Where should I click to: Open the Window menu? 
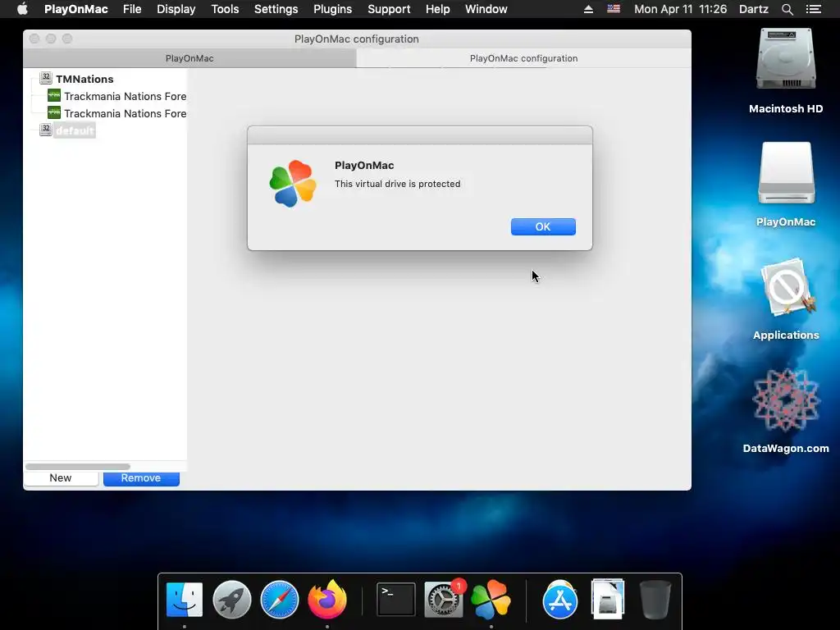[x=486, y=9]
